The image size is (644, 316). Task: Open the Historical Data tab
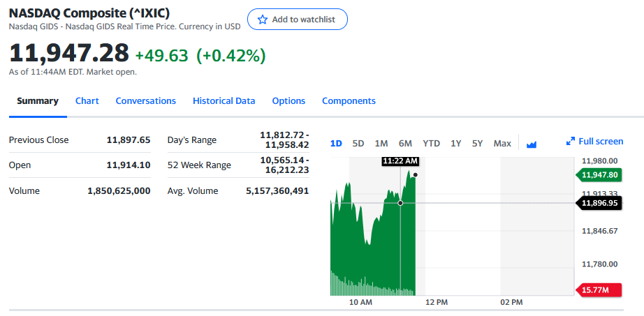224,101
